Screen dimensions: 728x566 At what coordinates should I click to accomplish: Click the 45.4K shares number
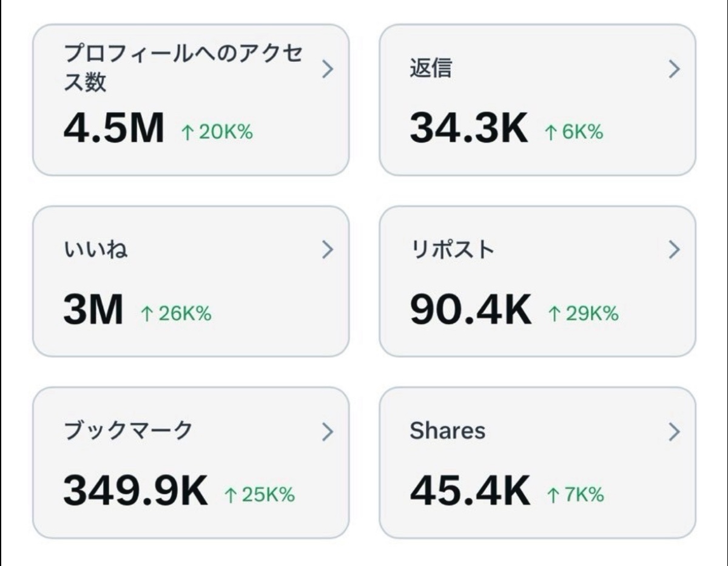470,491
